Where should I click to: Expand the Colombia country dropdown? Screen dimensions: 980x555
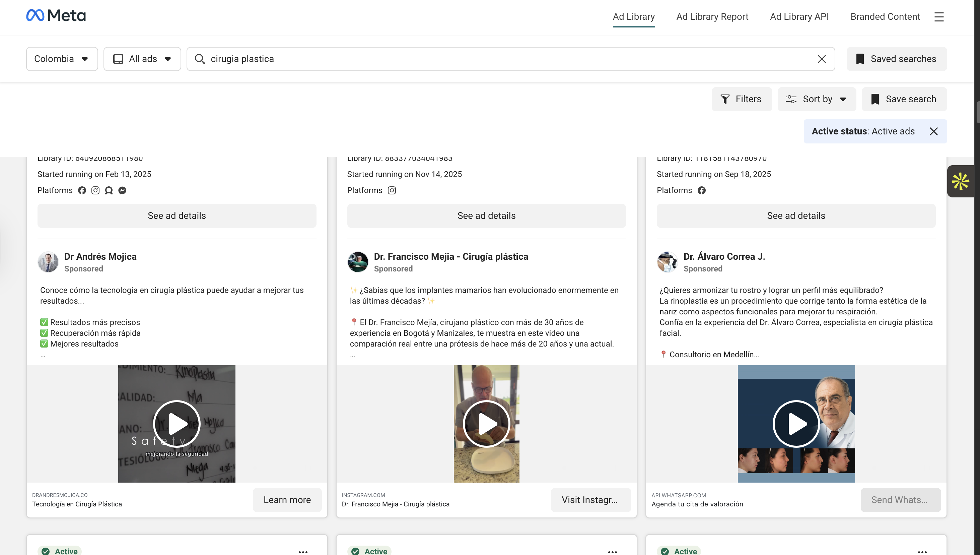(62, 59)
